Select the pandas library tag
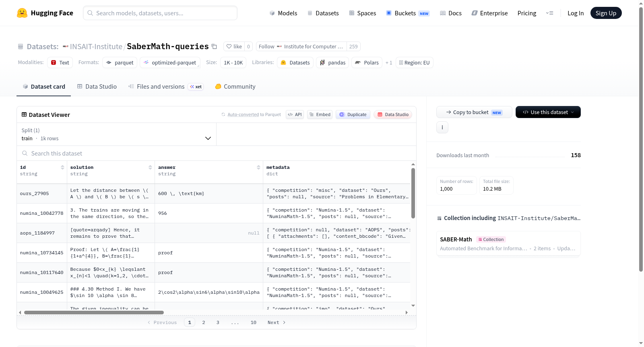The image size is (644, 347). [x=332, y=62]
